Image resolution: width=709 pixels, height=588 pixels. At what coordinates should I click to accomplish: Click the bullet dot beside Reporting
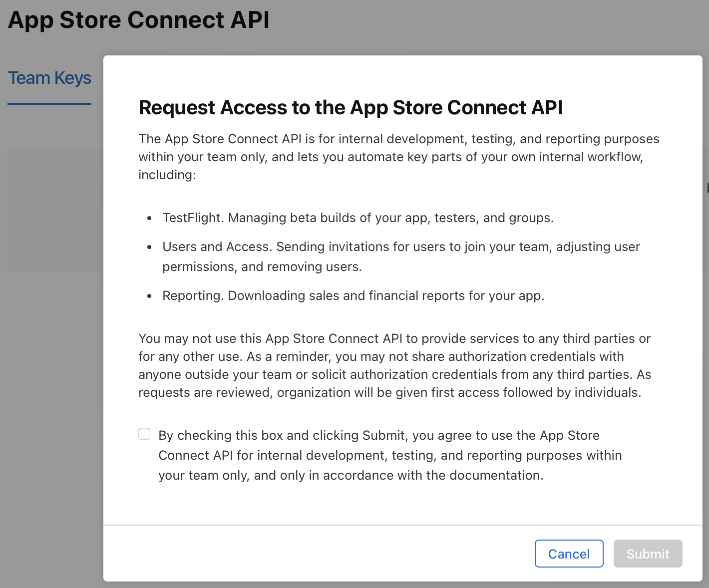149,296
